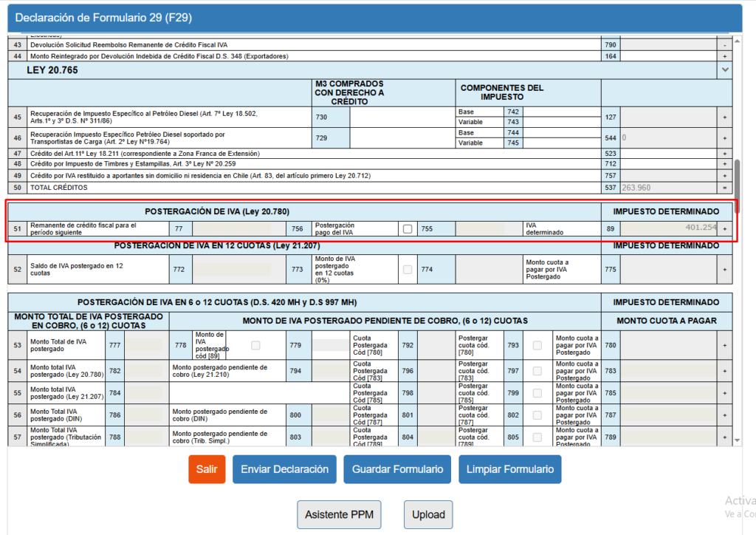
Task: Click the scrollbar down arrow of the form
Action: tap(738, 440)
